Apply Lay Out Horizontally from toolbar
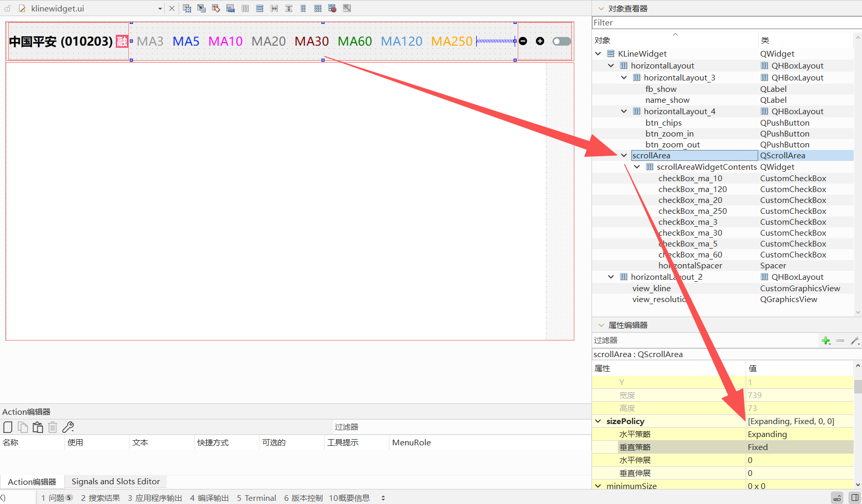 click(x=245, y=8)
